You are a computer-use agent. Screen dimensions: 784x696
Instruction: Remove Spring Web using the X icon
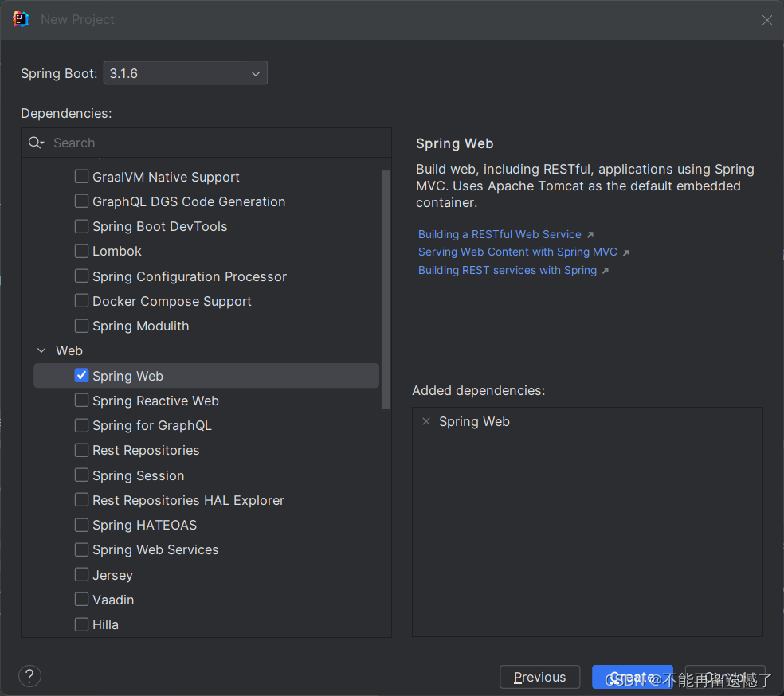426,421
